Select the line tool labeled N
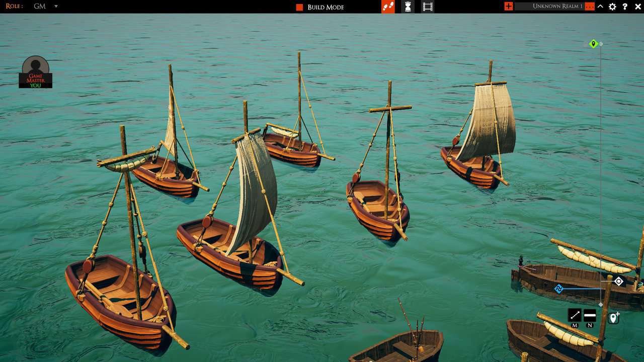The width and height of the screenshot is (644, 362). (590, 315)
